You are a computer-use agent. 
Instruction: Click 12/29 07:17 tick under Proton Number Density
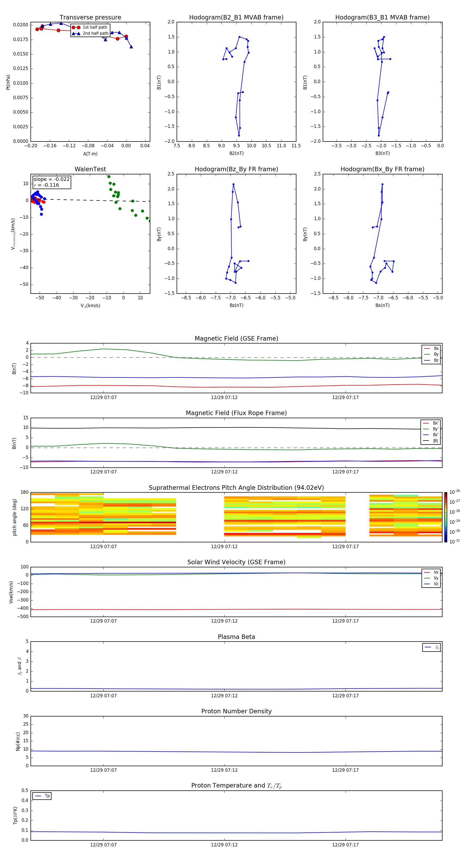tap(345, 770)
